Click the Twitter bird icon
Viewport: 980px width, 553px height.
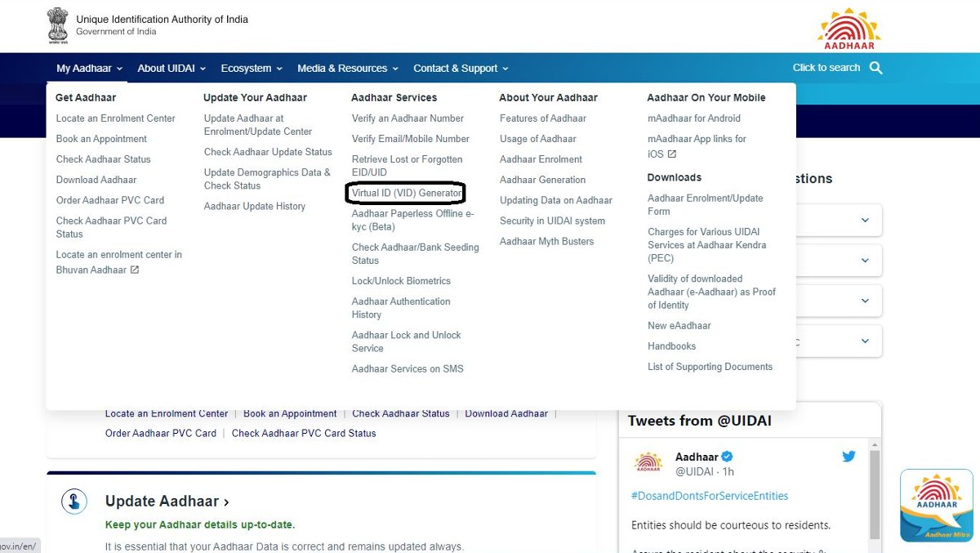tap(849, 457)
